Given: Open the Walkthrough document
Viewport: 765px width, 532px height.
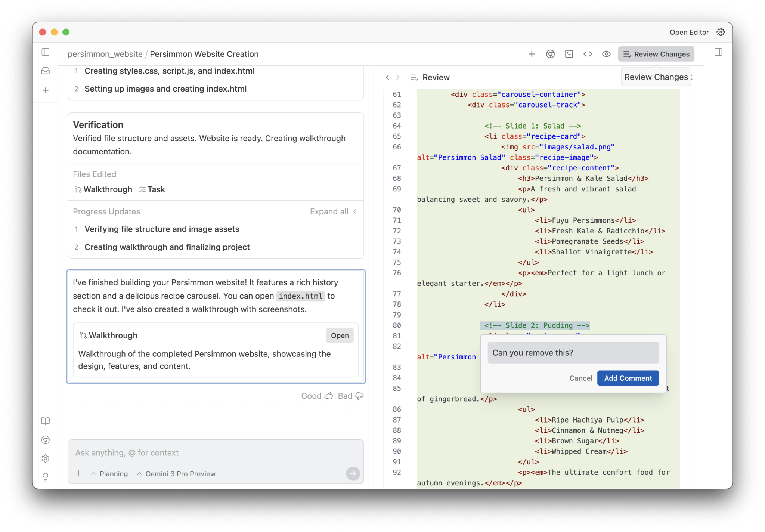Looking at the screenshot, I should point(340,335).
